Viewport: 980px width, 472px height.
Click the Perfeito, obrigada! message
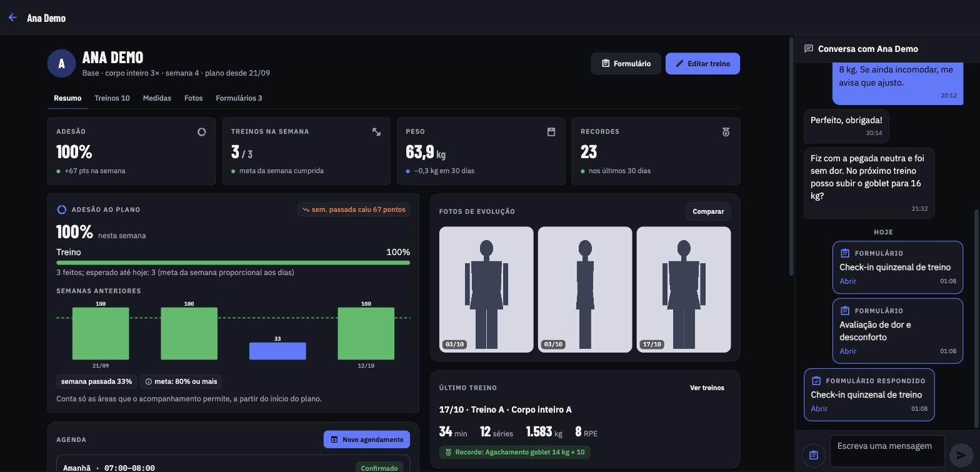(x=846, y=126)
